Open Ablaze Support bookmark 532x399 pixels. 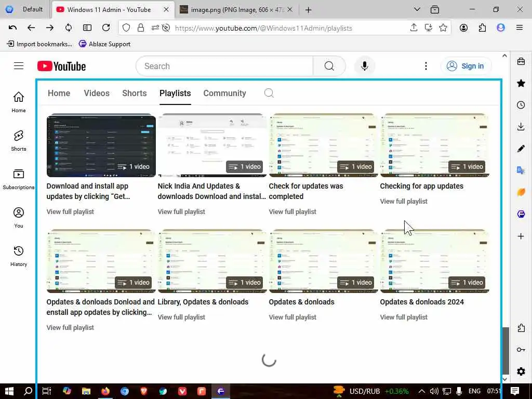104,44
